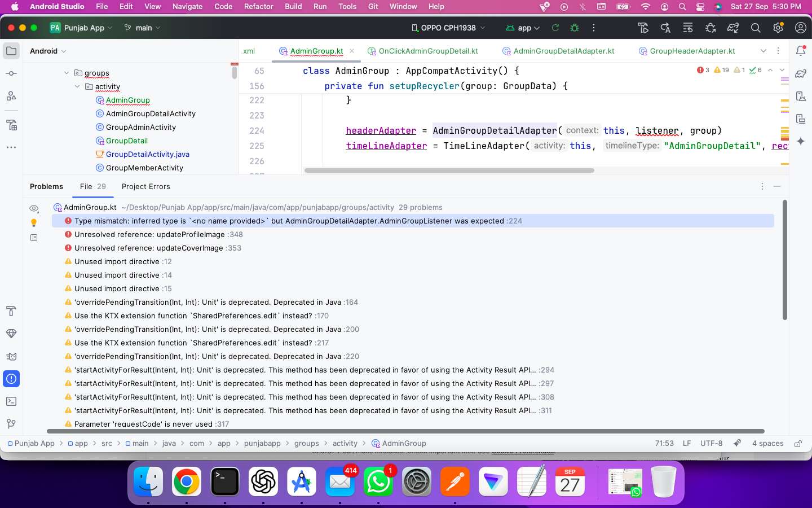Click the Problems panel vertical scrollbar

pos(784,260)
